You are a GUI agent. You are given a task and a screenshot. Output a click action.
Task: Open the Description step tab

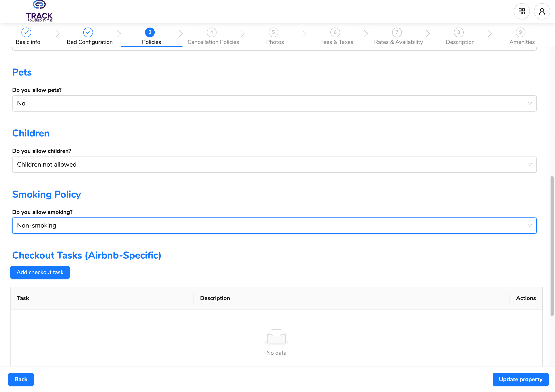click(460, 42)
